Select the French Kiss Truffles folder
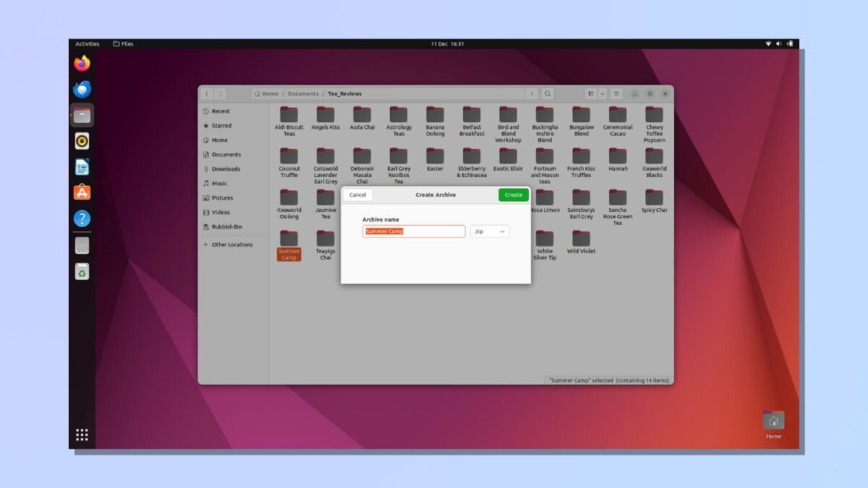This screenshot has width=868, height=488. [x=582, y=163]
